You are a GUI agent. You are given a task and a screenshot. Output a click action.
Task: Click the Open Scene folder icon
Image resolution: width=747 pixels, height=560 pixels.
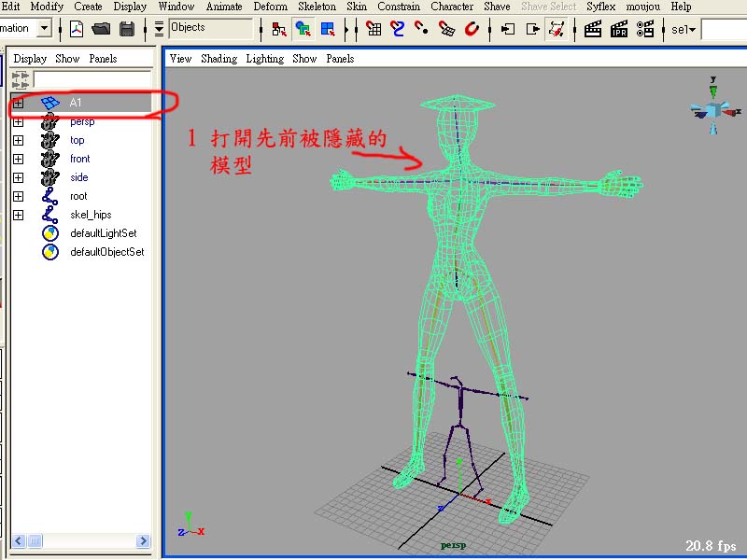point(101,29)
